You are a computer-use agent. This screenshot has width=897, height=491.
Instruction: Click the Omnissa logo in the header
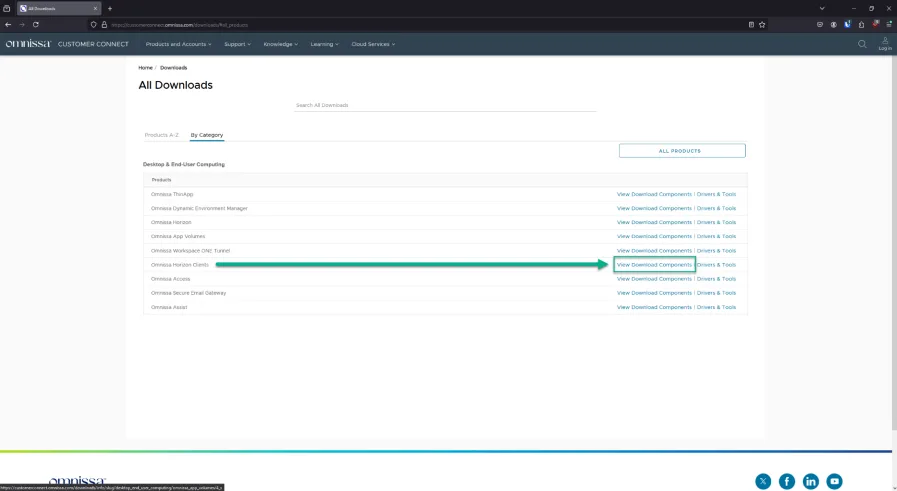click(x=28, y=44)
